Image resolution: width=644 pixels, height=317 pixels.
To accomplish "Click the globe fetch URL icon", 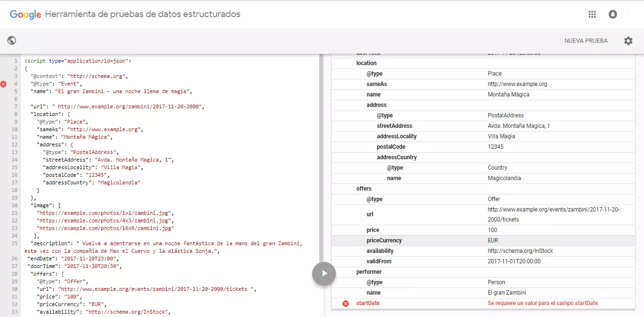I will coord(12,41).
